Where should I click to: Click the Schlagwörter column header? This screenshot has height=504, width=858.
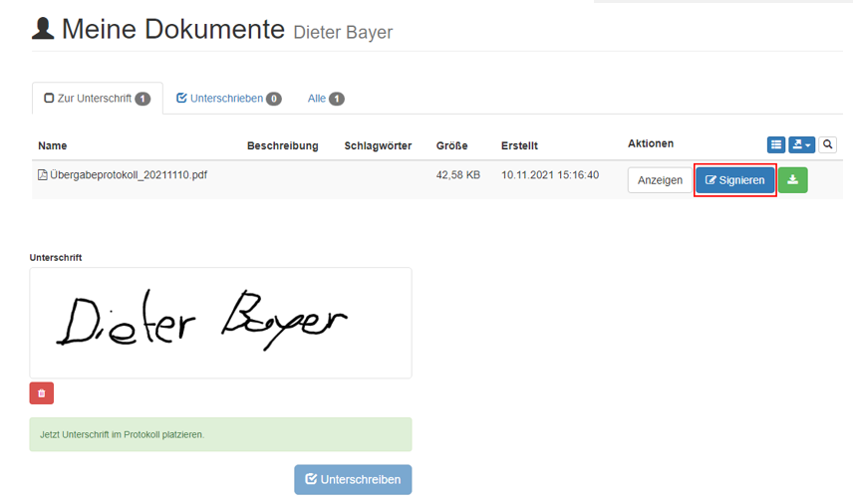pos(378,145)
